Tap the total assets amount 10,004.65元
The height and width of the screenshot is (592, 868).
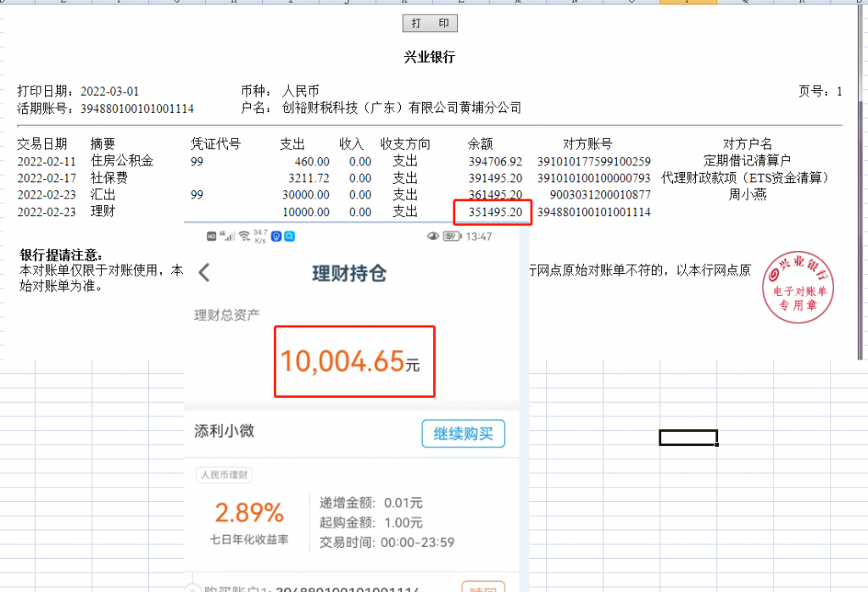[350, 361]
